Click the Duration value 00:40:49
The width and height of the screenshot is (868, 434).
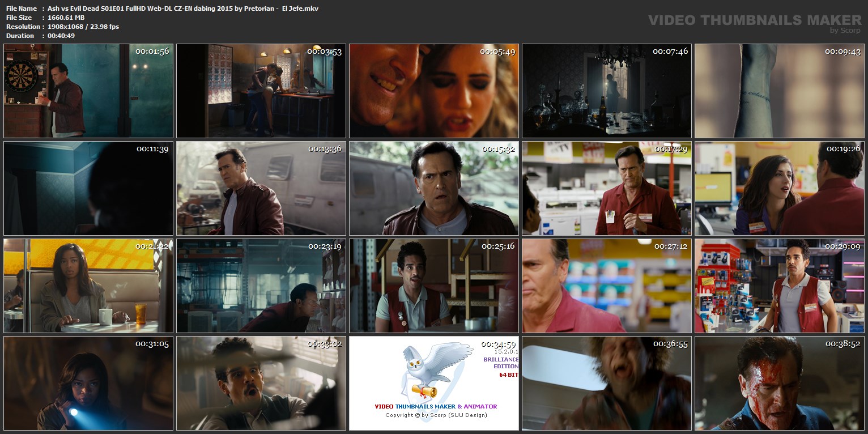pyautogui.click(x=61, y=36)
